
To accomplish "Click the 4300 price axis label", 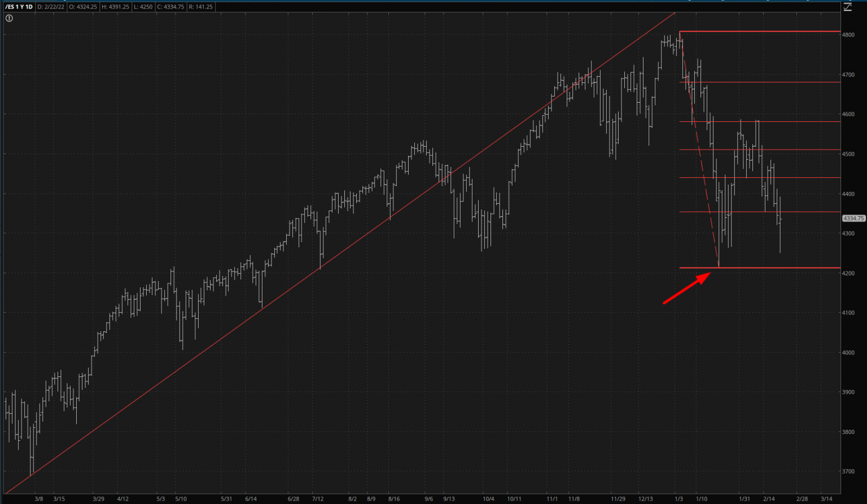I will (848, 233).
